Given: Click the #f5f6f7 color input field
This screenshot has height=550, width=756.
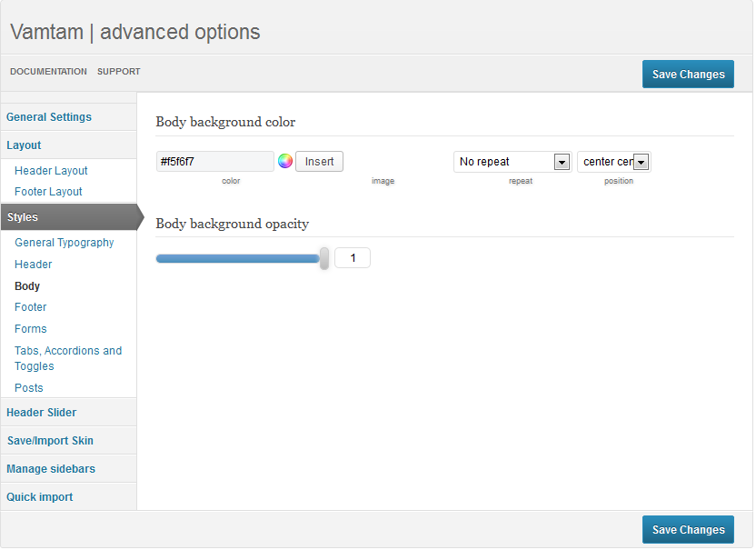Looking at the screenshot, I should click(215, 162).
